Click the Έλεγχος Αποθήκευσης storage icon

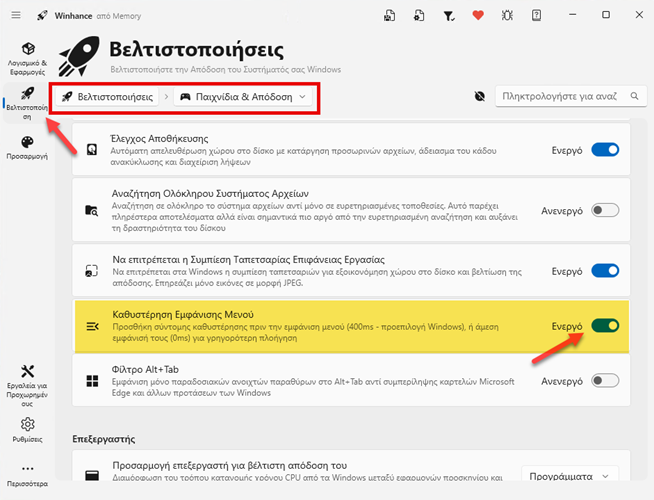(x=92, y=150)
